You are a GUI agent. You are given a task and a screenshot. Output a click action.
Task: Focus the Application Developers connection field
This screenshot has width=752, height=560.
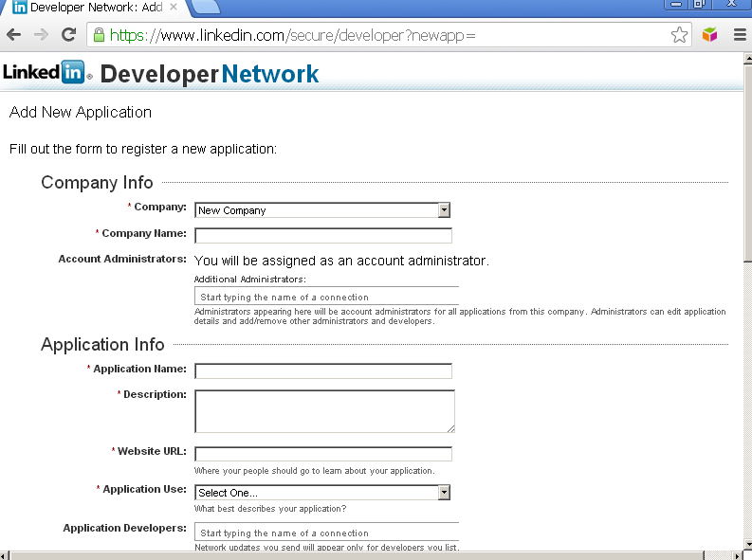[x=326, y=533]
